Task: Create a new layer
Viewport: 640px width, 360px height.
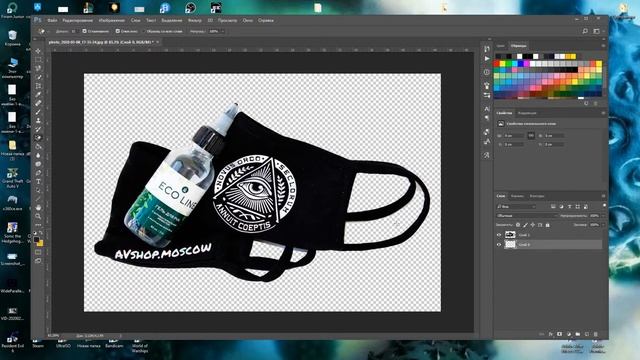Action: (x=587, y=334)
